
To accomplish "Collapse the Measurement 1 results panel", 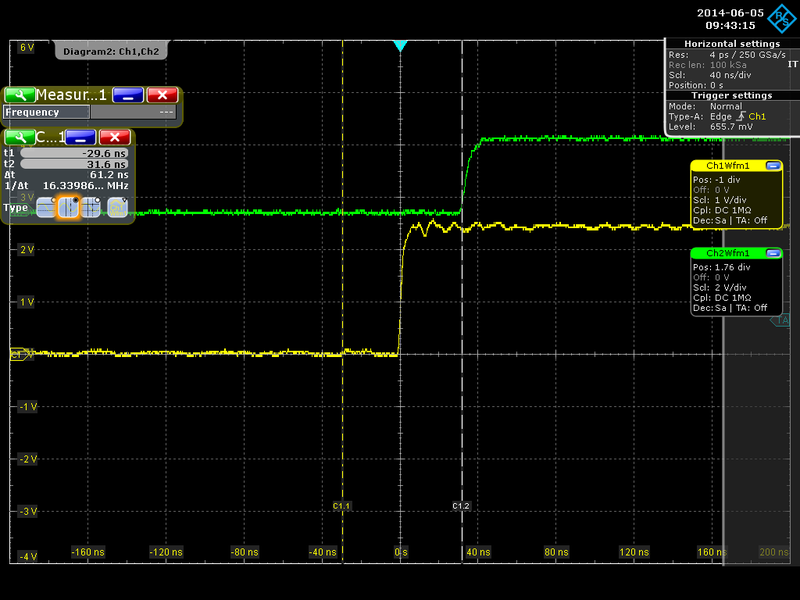I will 127,96.
